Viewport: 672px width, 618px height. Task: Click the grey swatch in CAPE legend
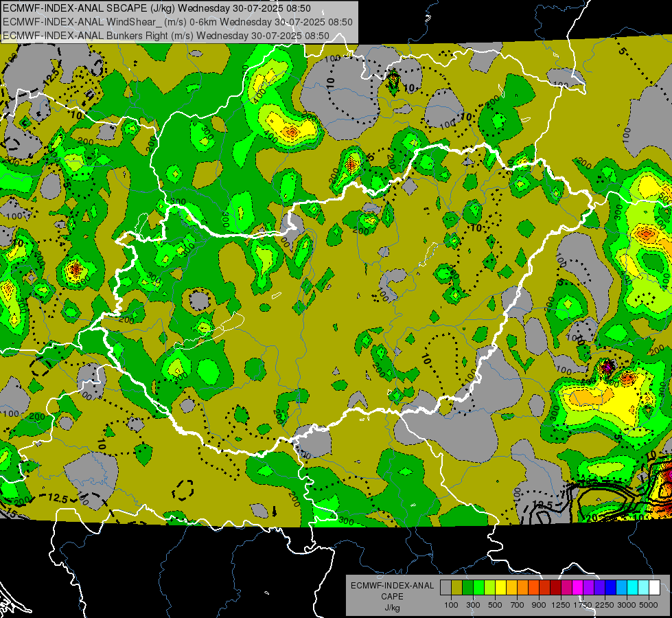pos(445,588)
